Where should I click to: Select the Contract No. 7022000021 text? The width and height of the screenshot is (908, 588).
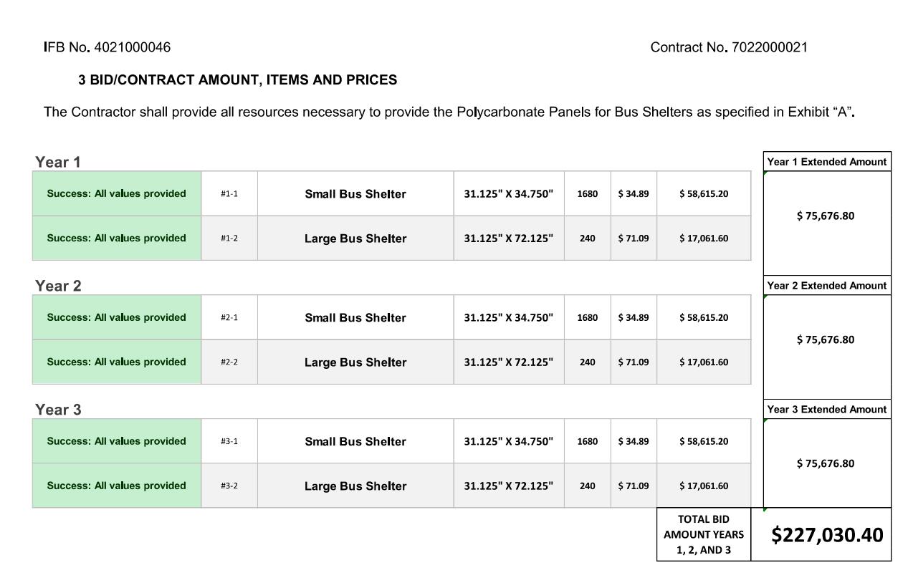click(x=729, y=48)
